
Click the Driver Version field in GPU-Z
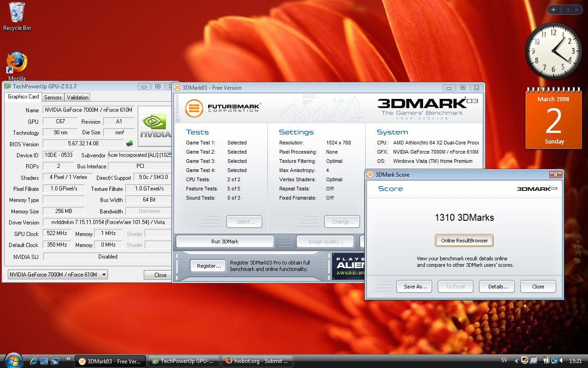107,222
